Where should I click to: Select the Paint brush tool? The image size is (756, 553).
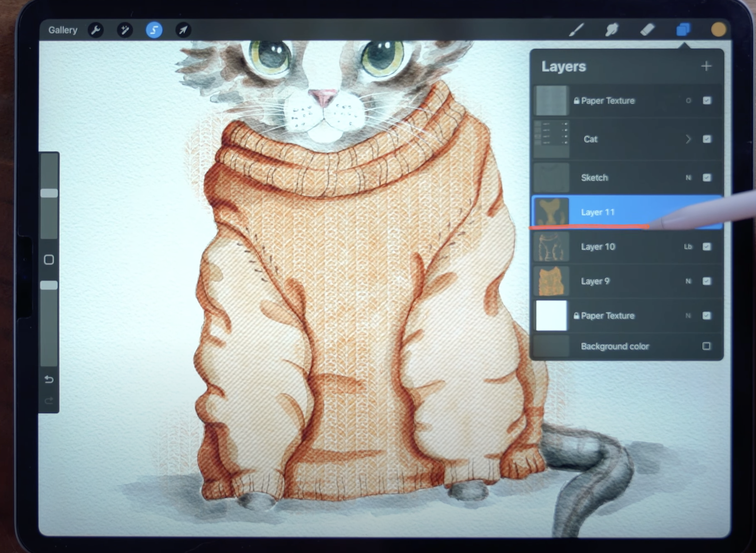click(x=577, y=30)
